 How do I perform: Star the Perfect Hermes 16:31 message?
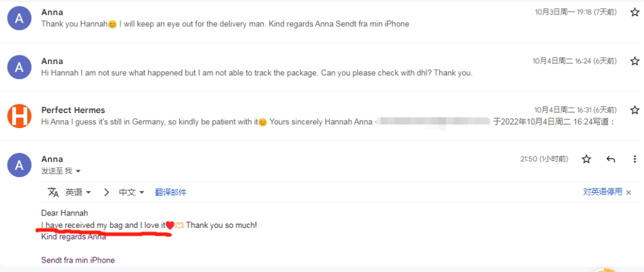(x=635, y=110)
